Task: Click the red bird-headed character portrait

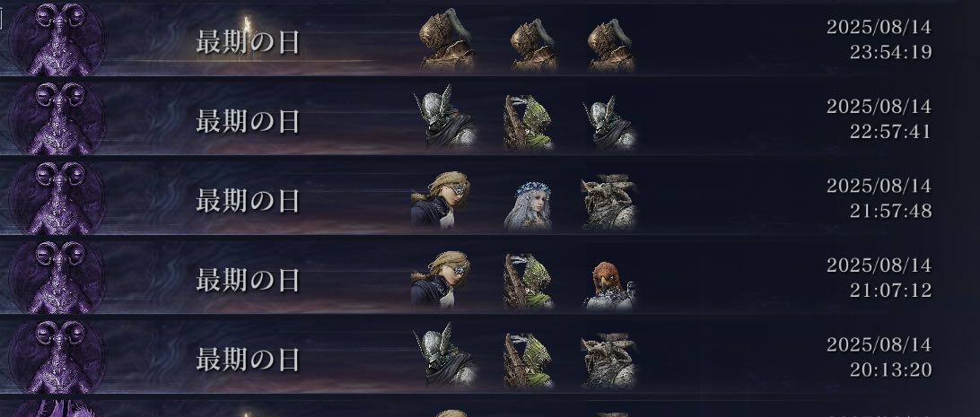Action: 609,285
